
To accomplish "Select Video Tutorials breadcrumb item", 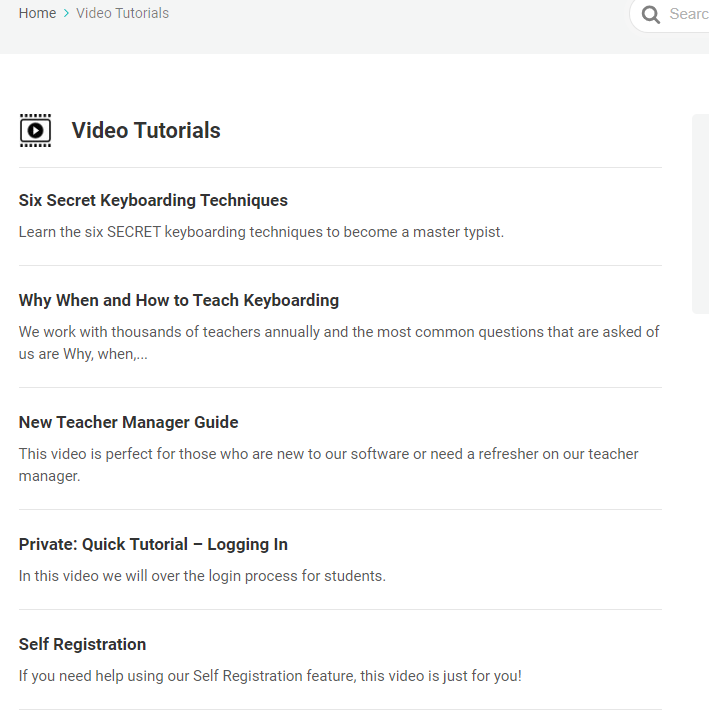I will pyautogui.click(x=123, y=13).
